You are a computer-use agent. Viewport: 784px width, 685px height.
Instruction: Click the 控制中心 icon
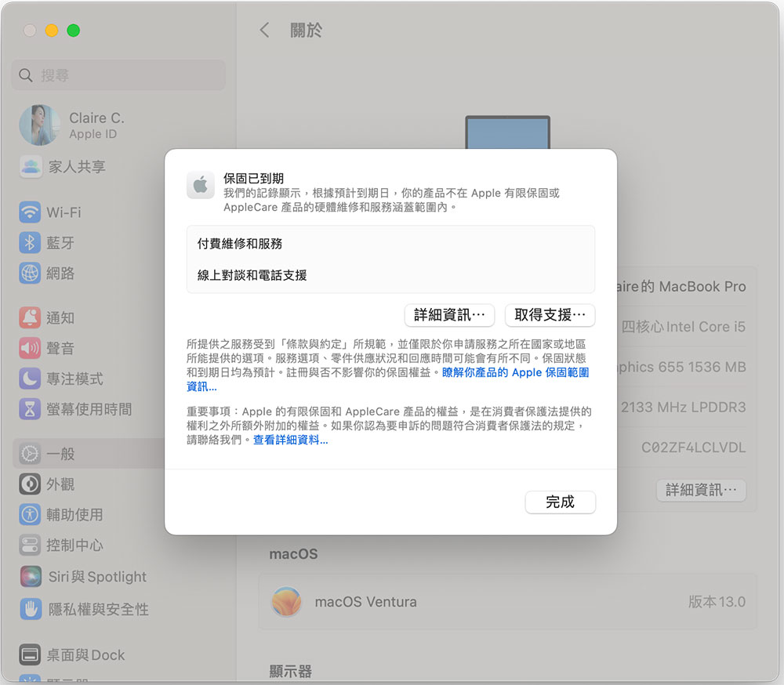(x=30, y=545)
